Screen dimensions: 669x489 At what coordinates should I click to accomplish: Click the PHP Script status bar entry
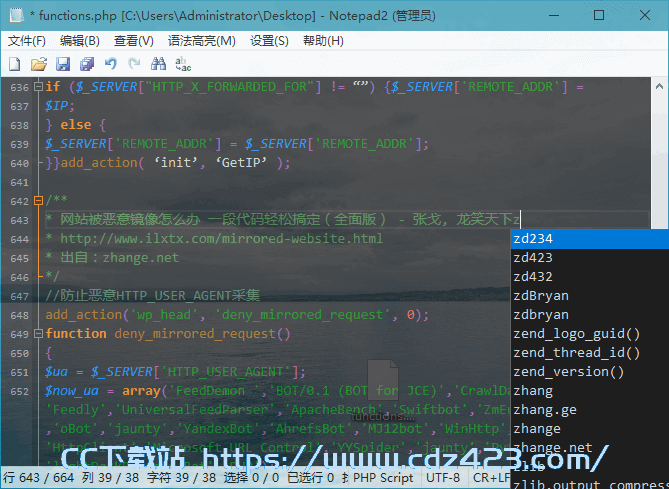click(x=383, y=478)
